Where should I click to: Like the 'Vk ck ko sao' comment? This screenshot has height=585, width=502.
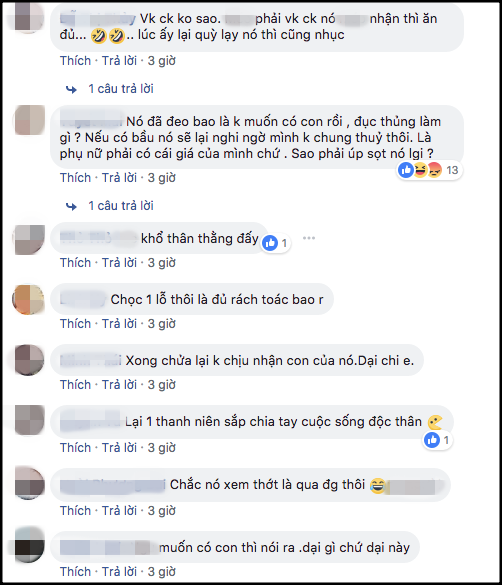(x=75, y=61)
